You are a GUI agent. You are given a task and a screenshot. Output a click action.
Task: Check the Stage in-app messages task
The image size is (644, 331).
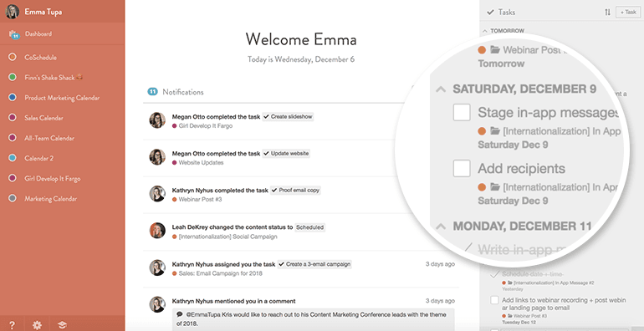point(462,113)
